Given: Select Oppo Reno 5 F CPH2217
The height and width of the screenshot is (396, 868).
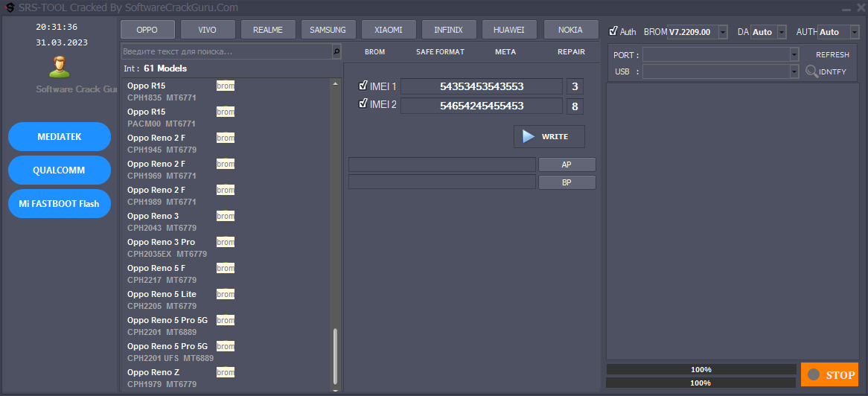Looking at the screenshot, I should (226, 274).
